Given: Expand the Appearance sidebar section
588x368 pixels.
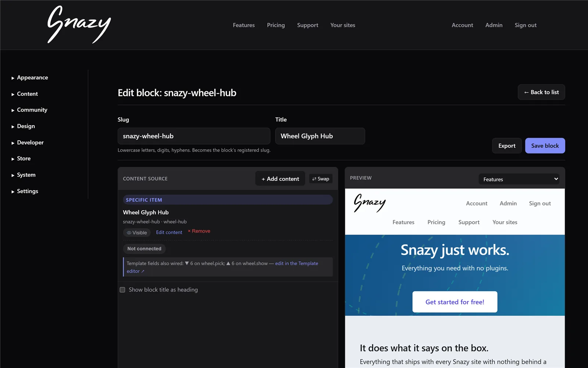Looking at the screenshot, I should (30, 78).
